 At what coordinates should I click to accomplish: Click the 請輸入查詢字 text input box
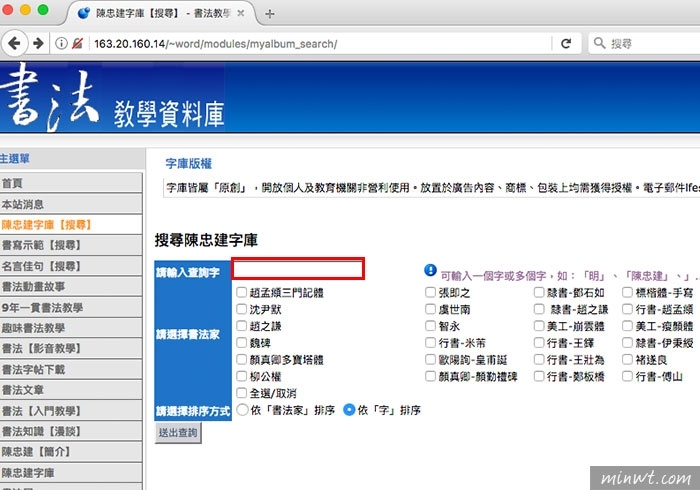[x=298, y=269]
